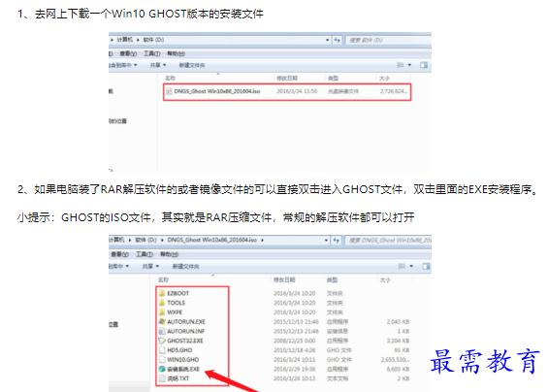The width and height of the screenshot is (548, 392).
Task: Toggle preview pane icon in upper Explorer
Action: point(424,65)
